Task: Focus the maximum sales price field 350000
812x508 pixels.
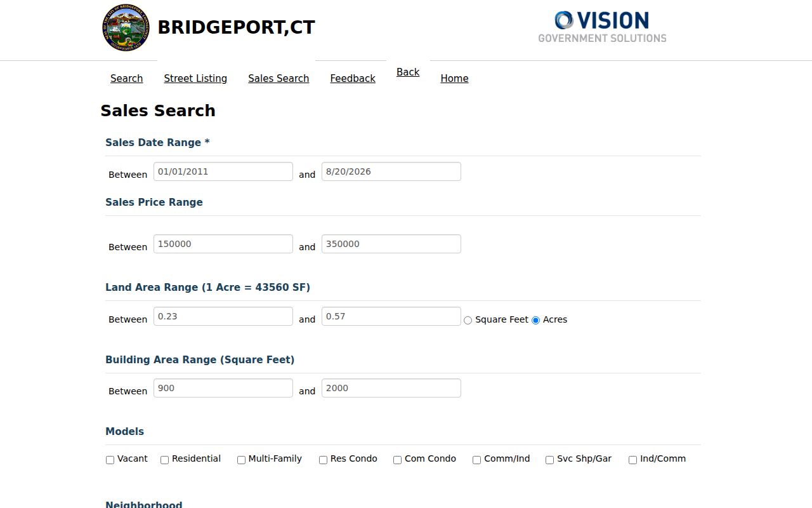Action: tap(391, 244)
